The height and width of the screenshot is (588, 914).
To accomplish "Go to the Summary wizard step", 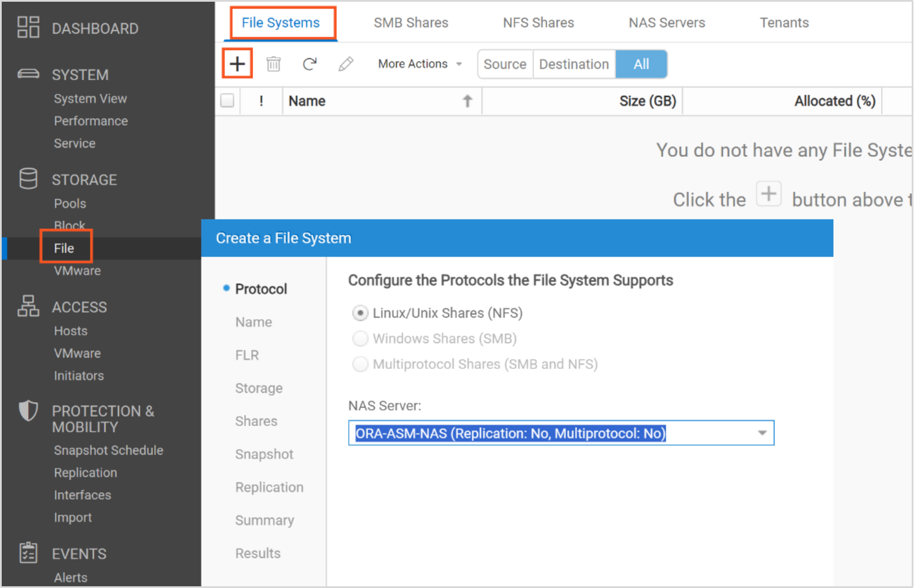I will (264, 520).
